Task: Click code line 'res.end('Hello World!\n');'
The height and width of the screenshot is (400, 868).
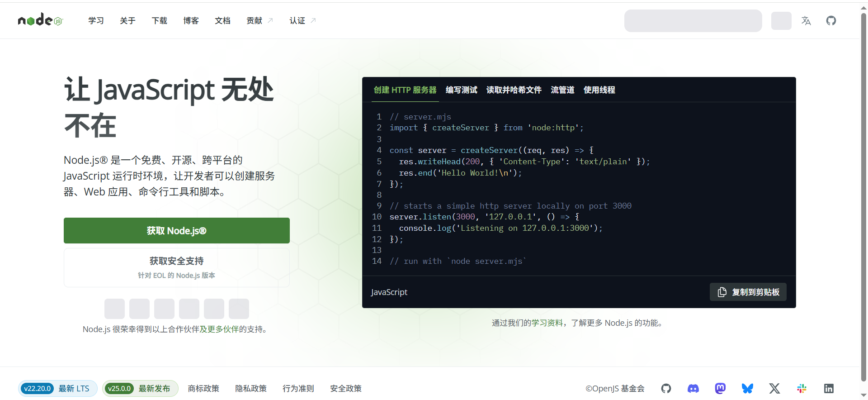Action: point(460,173)
